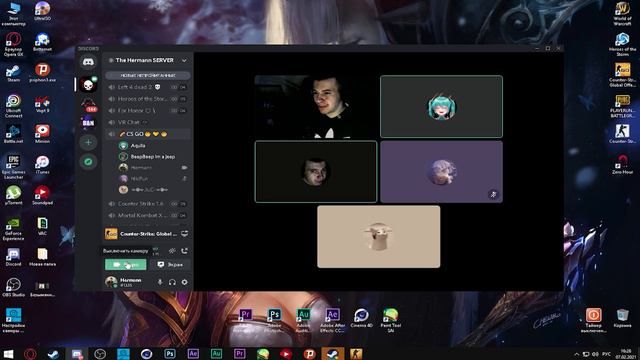This screenshot has width=640, height=360.
Task: Open Discord Home from the server sidebar
Action: (89, 62)
